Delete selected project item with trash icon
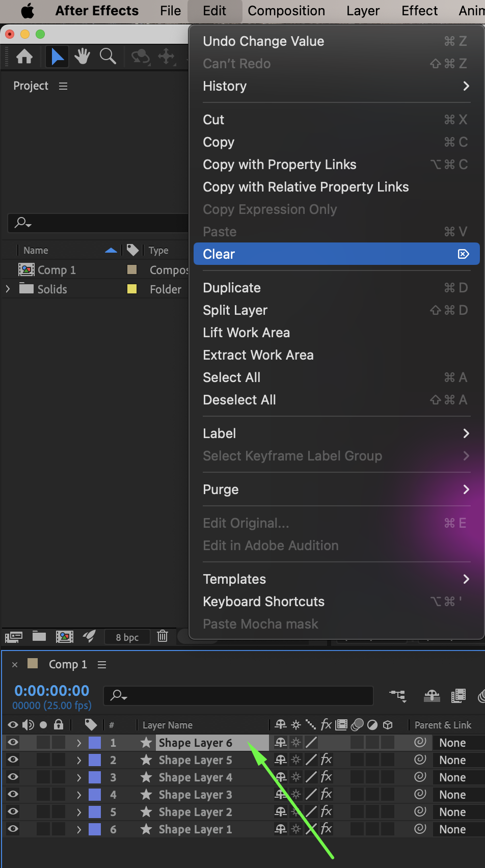 (163, 636)
